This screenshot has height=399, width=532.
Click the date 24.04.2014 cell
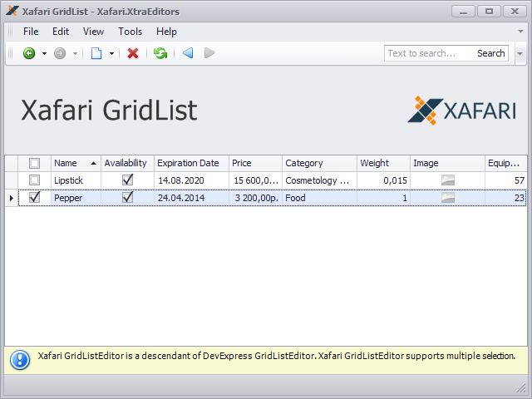[192, 198]
